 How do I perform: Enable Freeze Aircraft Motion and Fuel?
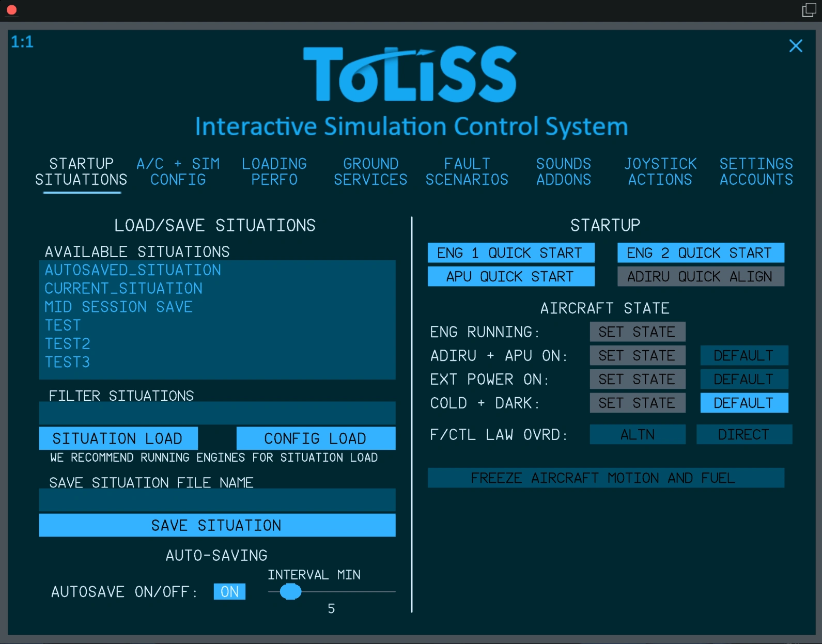point(606,478)
